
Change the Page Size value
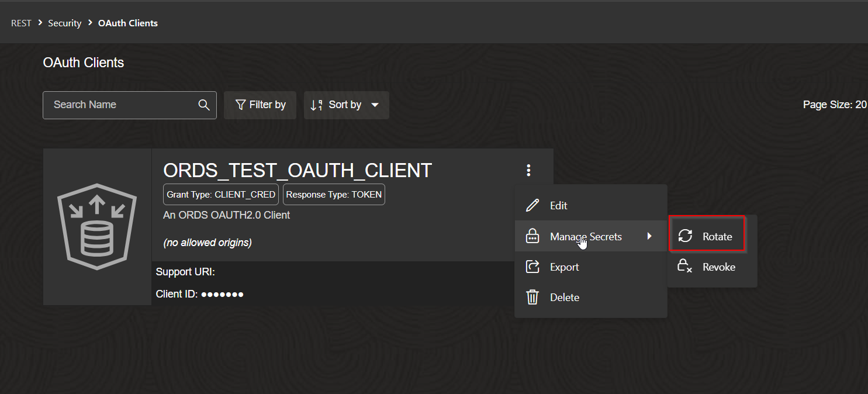pyautogui.click(x=860, y=105)
